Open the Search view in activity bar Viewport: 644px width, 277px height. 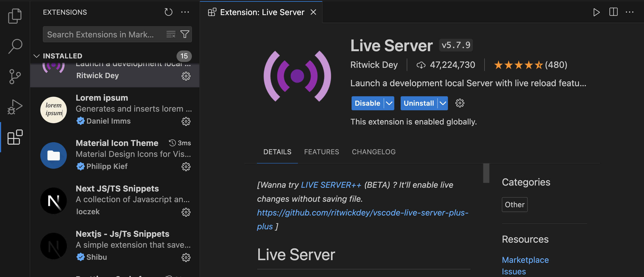(15, 46)
